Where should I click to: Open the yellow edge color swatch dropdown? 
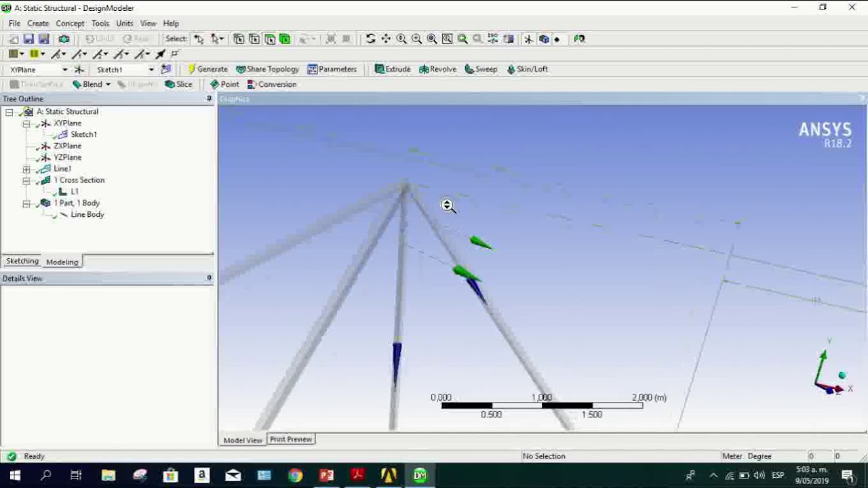coord(42,54)
